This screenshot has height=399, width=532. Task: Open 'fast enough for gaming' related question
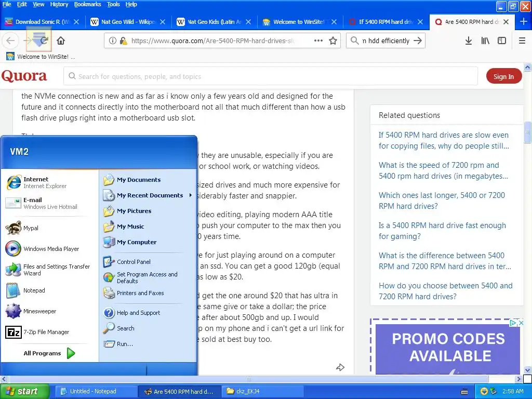tap(442, 231)
